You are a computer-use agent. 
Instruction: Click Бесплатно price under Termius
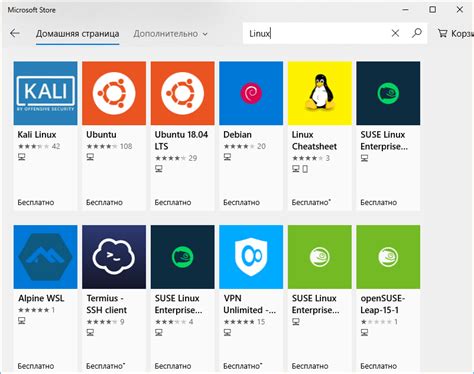tap(105, 366)
